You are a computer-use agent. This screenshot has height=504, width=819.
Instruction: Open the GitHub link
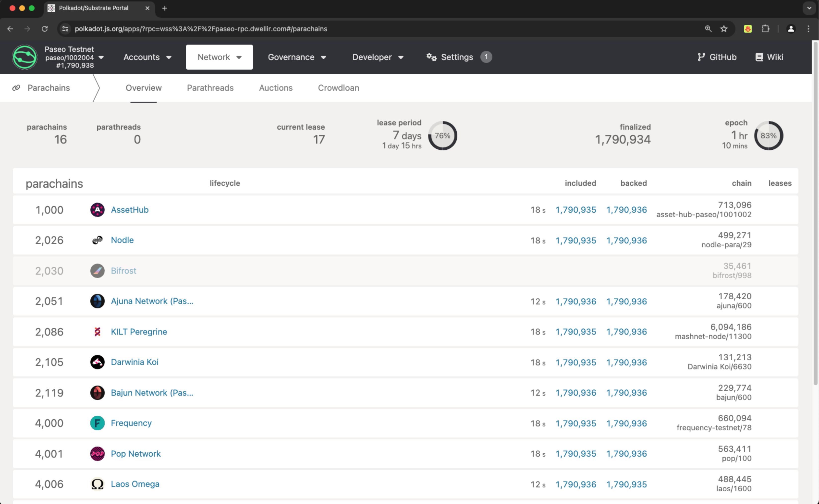717,57
